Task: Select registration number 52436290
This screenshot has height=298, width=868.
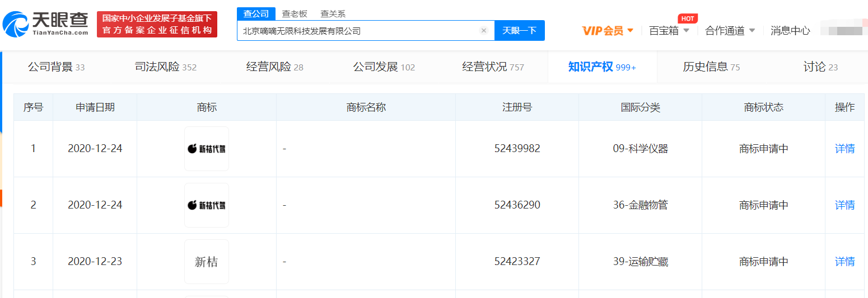Action: coord(517,205)
